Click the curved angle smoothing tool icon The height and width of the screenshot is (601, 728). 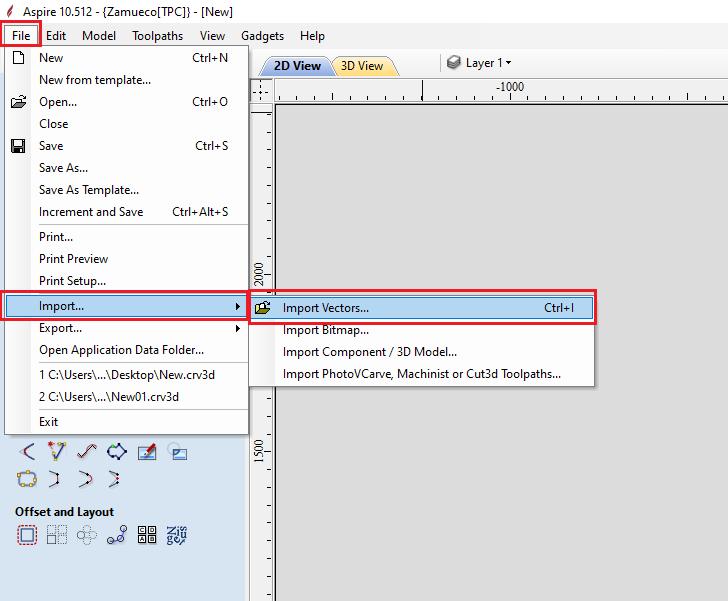(27, 451)
